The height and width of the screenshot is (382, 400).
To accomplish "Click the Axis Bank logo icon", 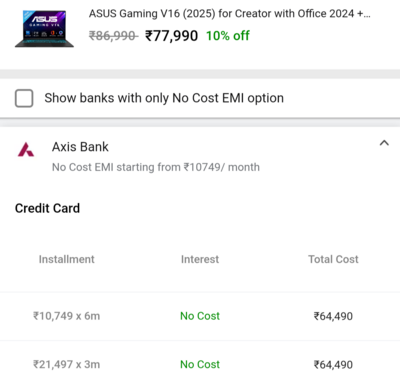I will 26,150.
